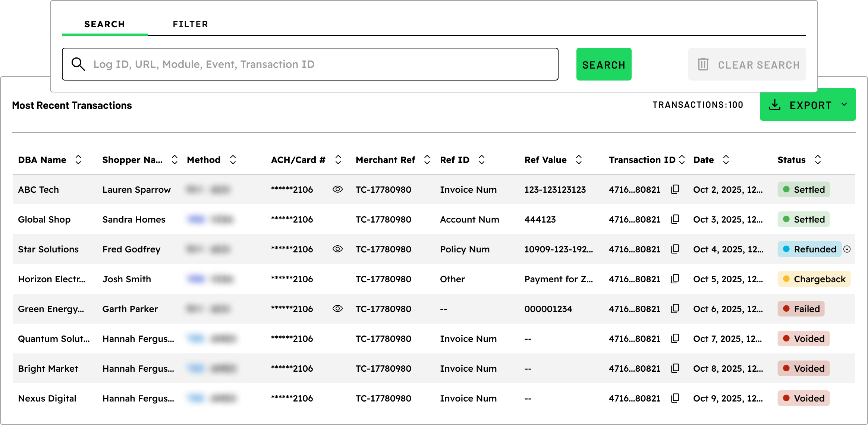
Task: Click the trash icon beside Clear Search
Action: pyautogui.click(x=702, y=64)
